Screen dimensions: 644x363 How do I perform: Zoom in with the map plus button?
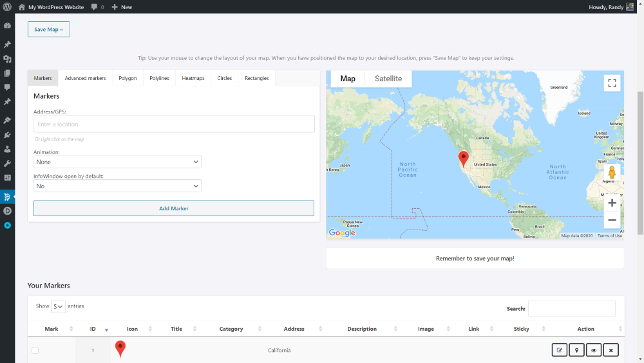point(612,202)
